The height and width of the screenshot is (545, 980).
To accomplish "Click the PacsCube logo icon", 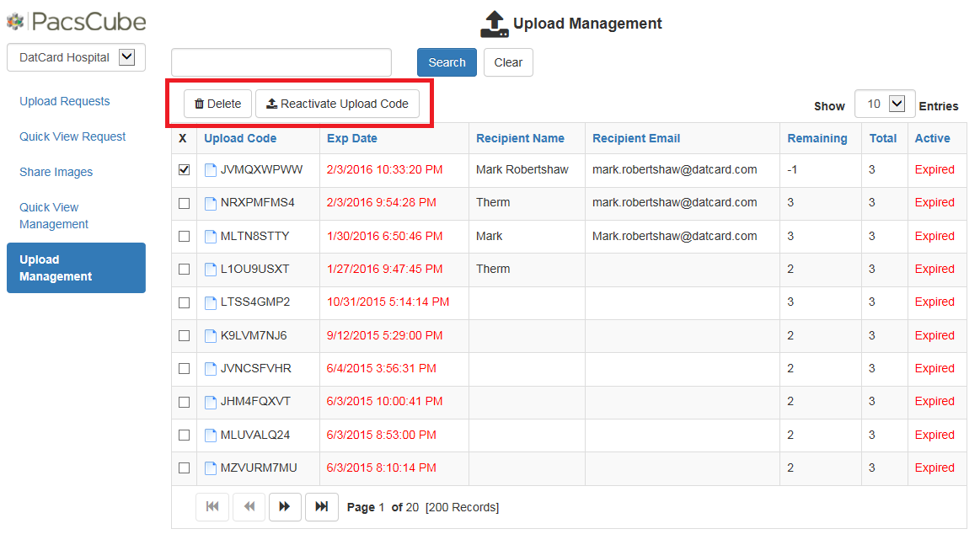I will (15, 22).
